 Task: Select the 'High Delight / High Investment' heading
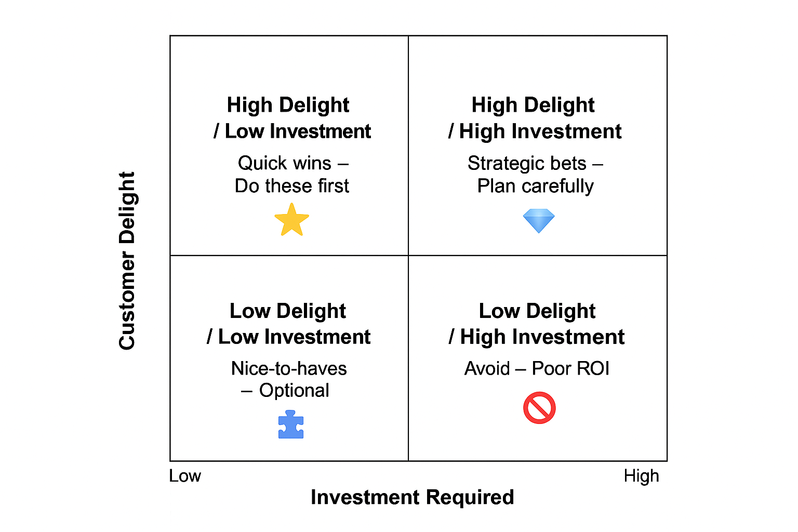click(x=535, y=118)
